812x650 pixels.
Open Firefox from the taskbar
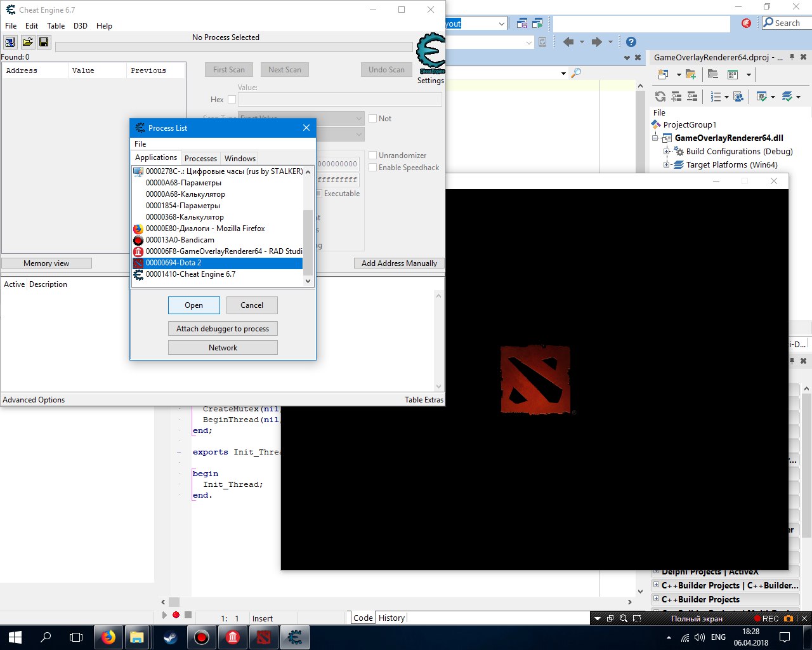click(x=108, y=637)
